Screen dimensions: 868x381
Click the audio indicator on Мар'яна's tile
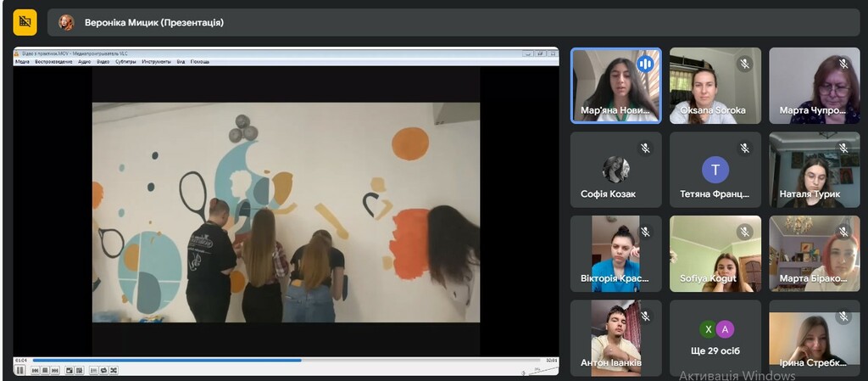645,64
